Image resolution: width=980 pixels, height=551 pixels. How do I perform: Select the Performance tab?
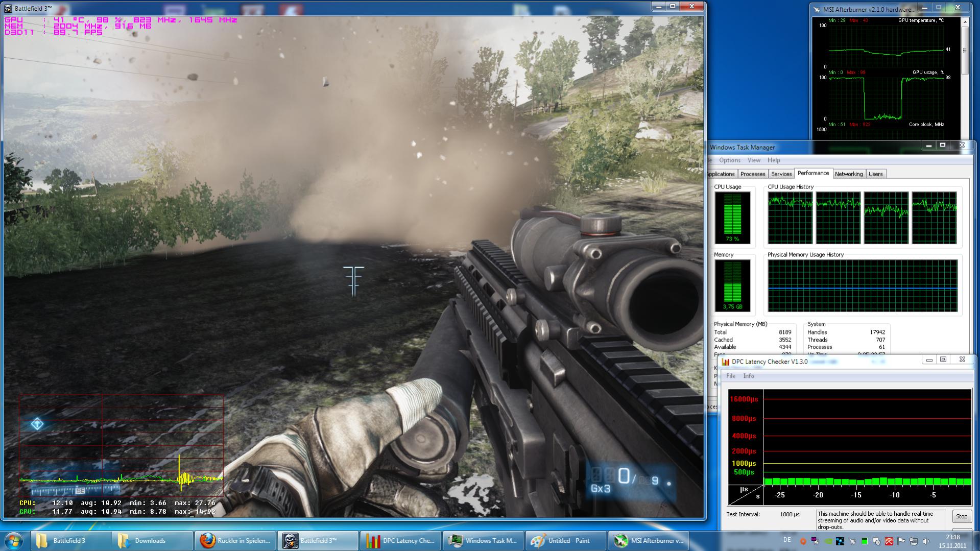coord(814,173)
